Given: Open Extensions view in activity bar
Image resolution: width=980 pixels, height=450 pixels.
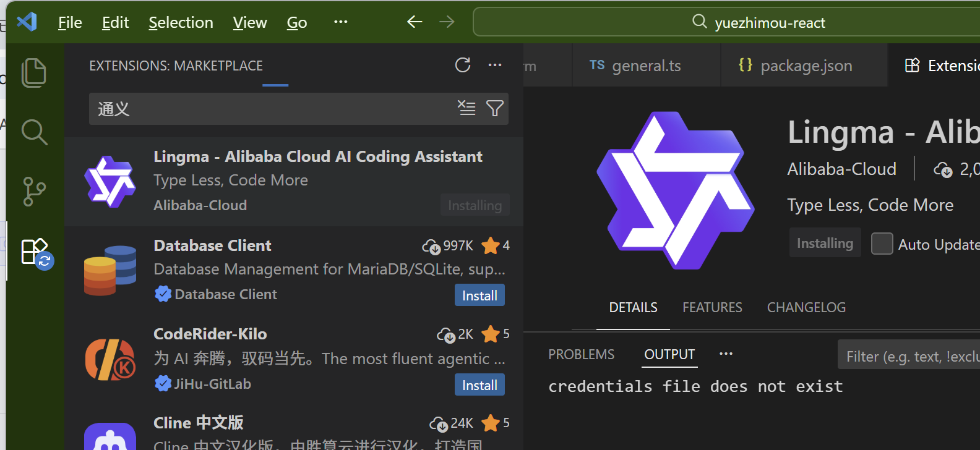Looking at the screenshot, I should (x=37, y=252).
